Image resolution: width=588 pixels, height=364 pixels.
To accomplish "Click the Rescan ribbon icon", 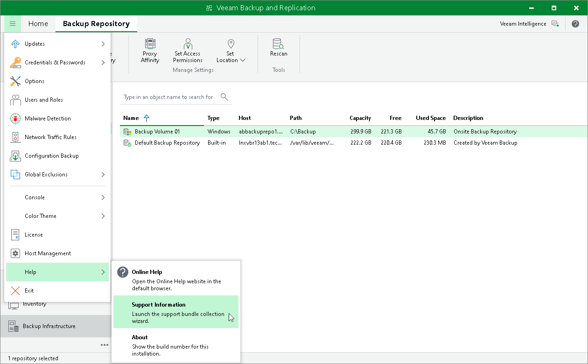I will tap(279, 44).
